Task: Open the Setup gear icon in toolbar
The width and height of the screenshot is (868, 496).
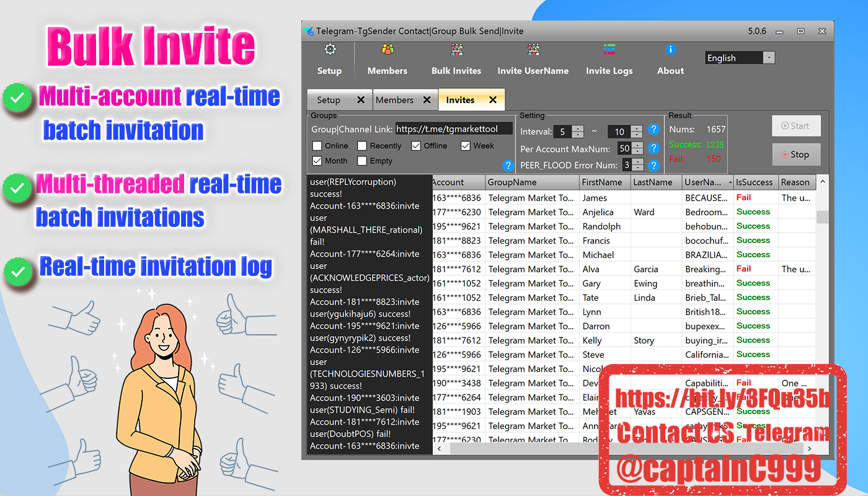Action: pos(330,50)
